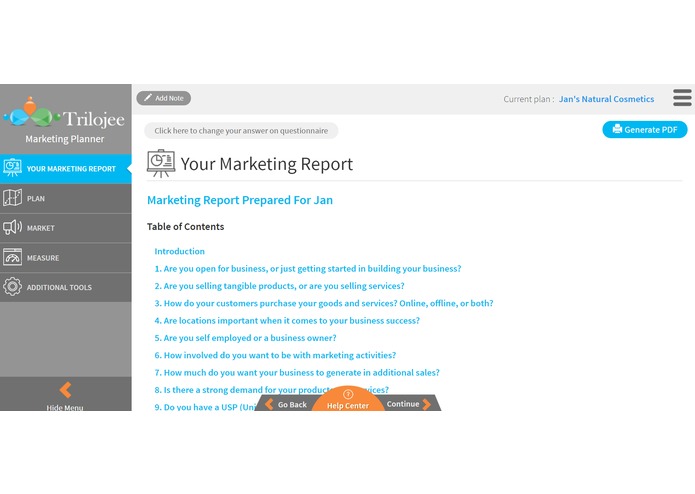695x494 pixels.
Task: Click the Continue right chevron
Action: point(427,404)
